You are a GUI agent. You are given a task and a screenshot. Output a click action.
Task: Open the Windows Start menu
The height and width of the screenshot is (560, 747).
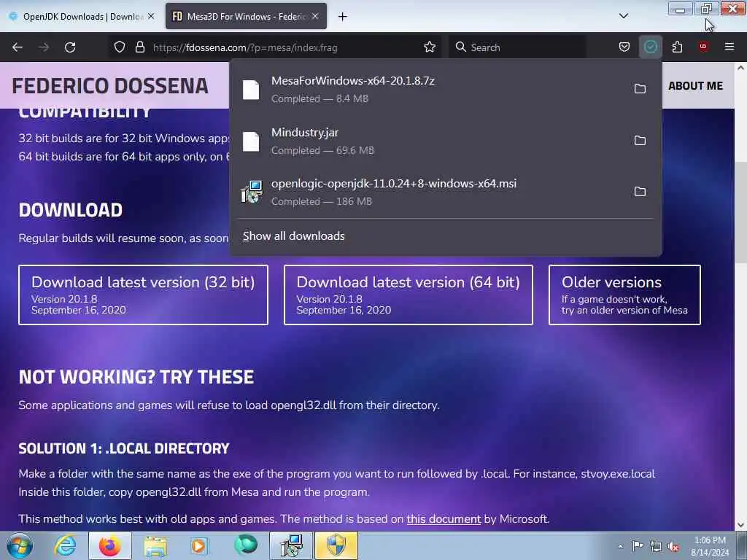(x=20, y=545)
